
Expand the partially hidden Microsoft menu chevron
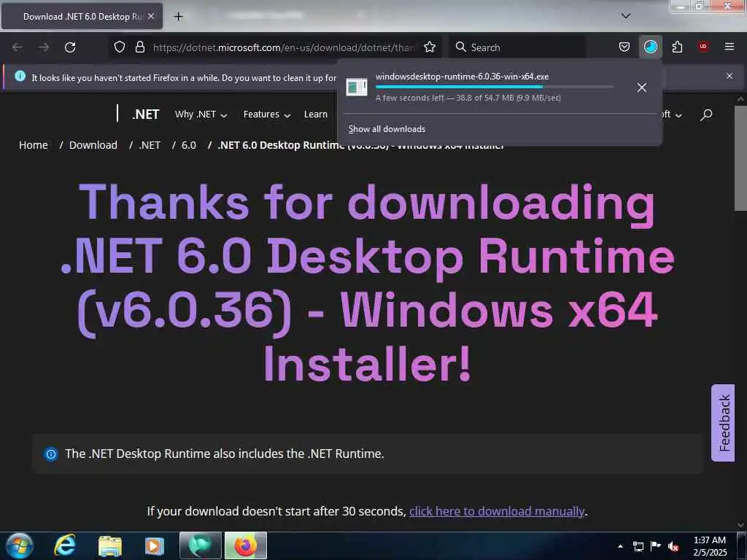pos(678,115)
